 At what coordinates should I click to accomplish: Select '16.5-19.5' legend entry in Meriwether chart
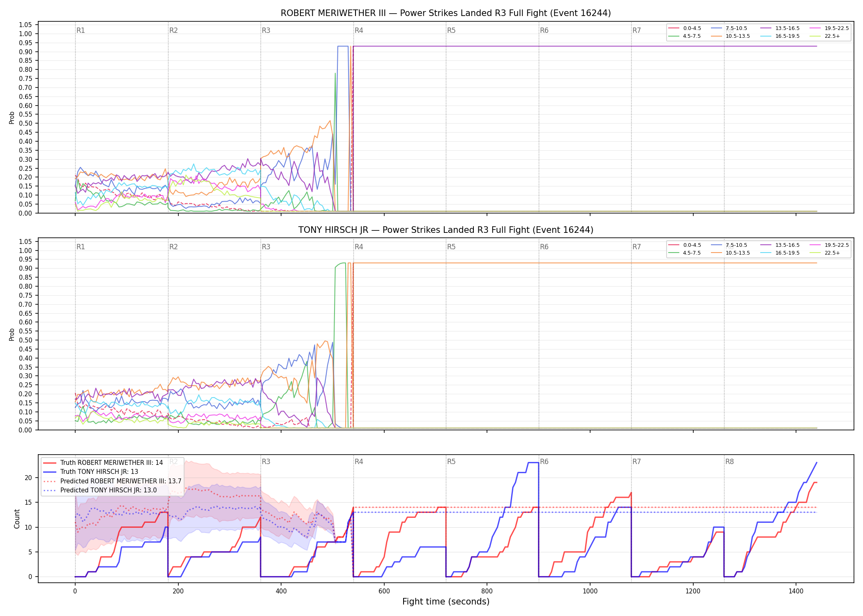click(x=780, y=36)
